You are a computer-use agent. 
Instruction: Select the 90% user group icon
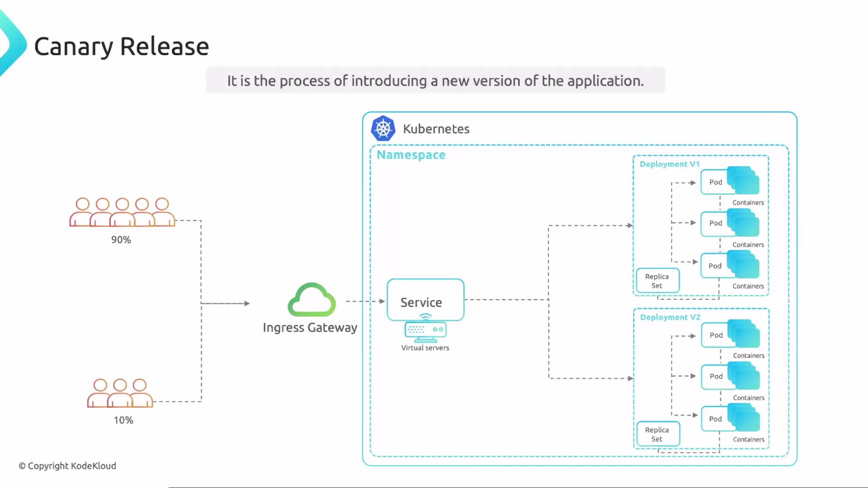coord(122,212)
